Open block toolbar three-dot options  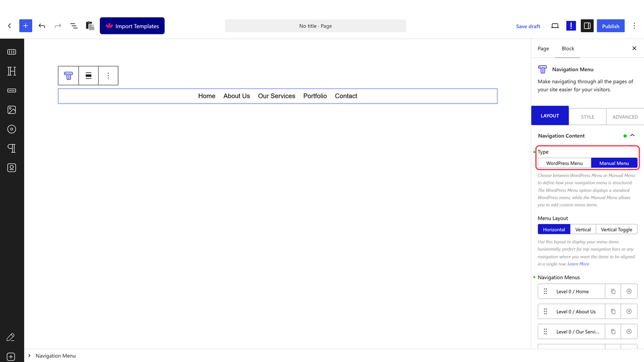(108, 76)
